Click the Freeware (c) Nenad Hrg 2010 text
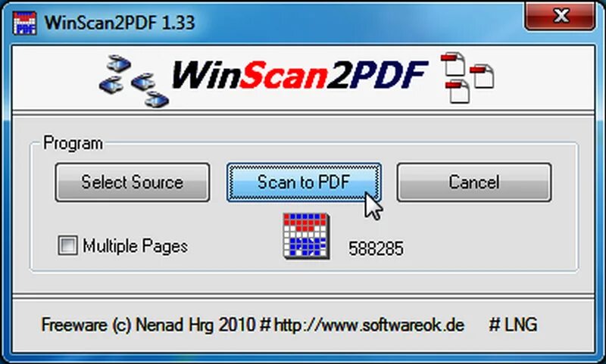This screenshot has width=606, height=364. 148,325
